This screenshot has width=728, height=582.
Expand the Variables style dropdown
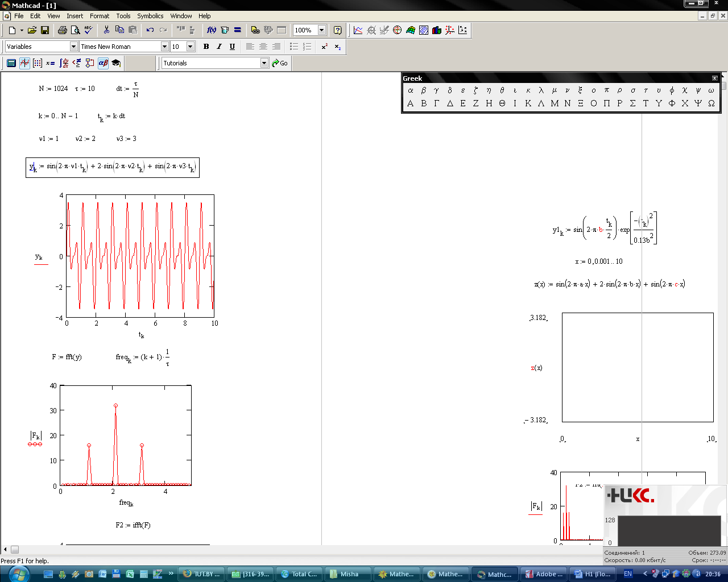point(73,47)
